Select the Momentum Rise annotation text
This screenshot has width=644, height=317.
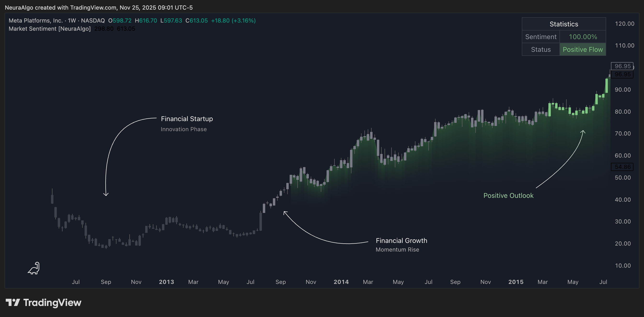[x=397, y=250]
